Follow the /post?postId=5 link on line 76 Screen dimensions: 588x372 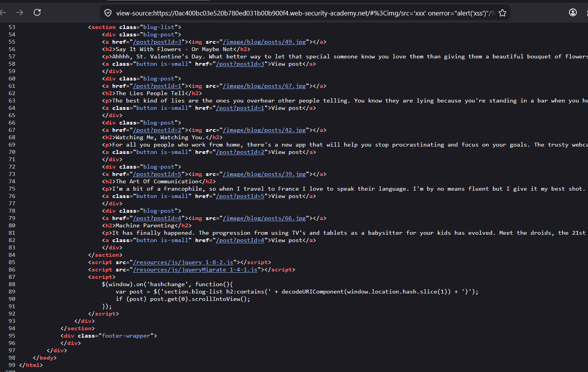click(x=240, y=196)
